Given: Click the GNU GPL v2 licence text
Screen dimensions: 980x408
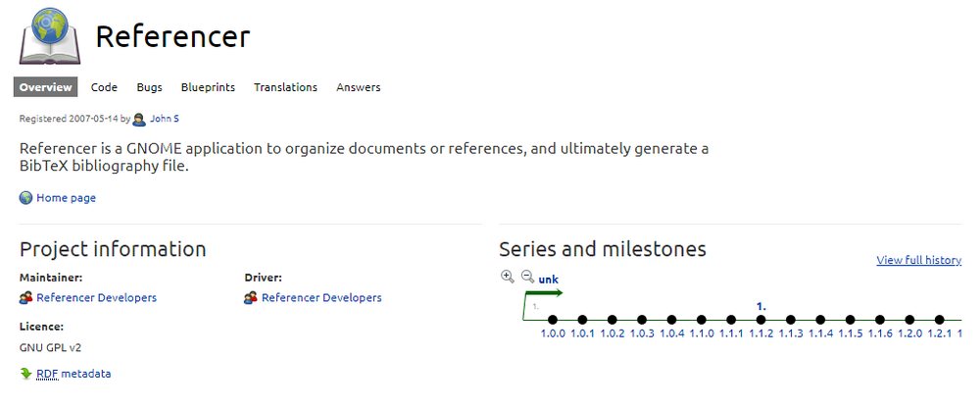Looking at the screenshot, I should [51, 347].
